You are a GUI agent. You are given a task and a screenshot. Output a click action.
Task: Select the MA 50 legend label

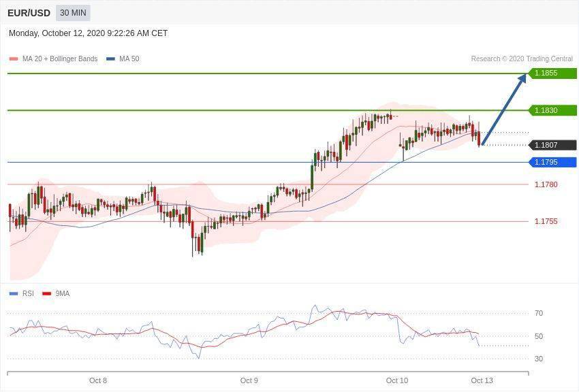tap(129, 59)
